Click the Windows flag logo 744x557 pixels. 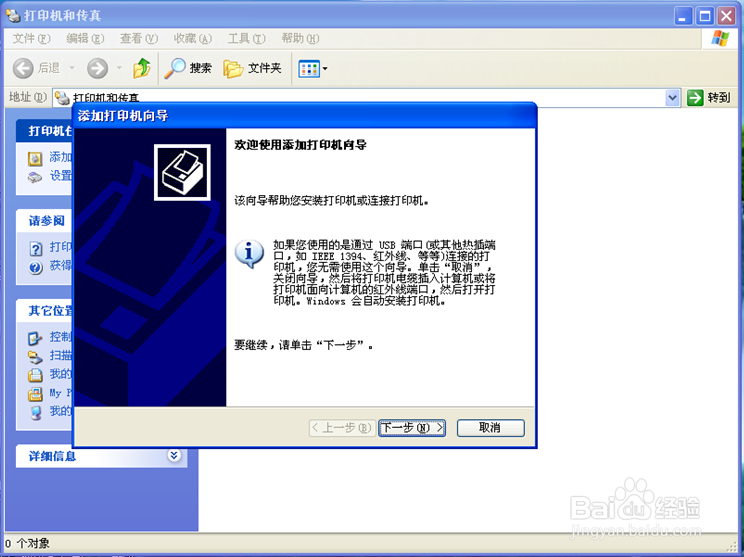tap(720, 38)
